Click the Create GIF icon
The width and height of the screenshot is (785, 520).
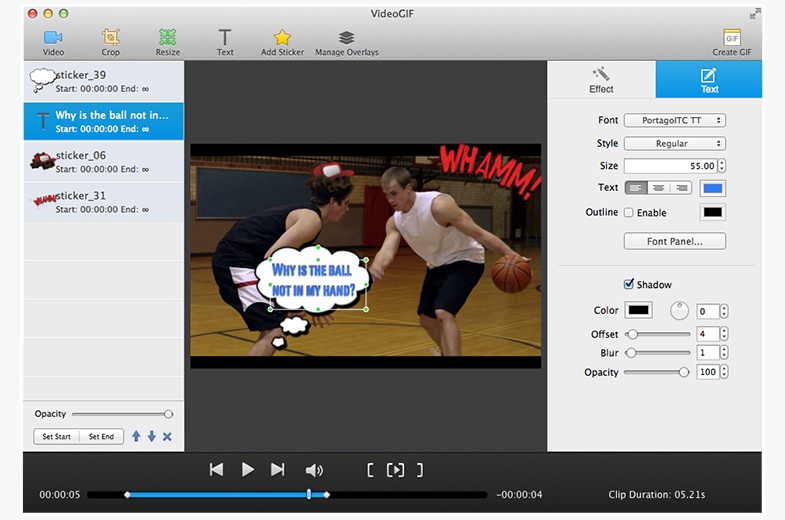point(732,39)
